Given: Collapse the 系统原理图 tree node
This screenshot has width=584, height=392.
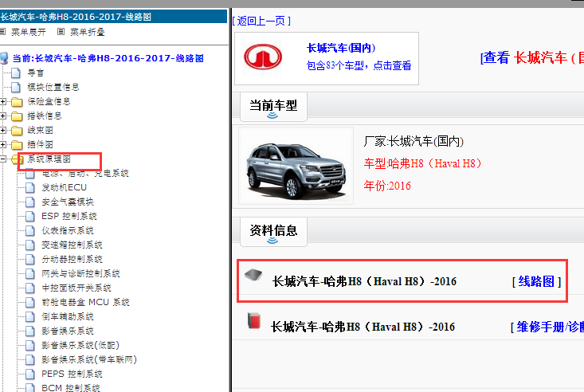Looking at the screenshot, I should pyautogui.click(x=2, y=159).
